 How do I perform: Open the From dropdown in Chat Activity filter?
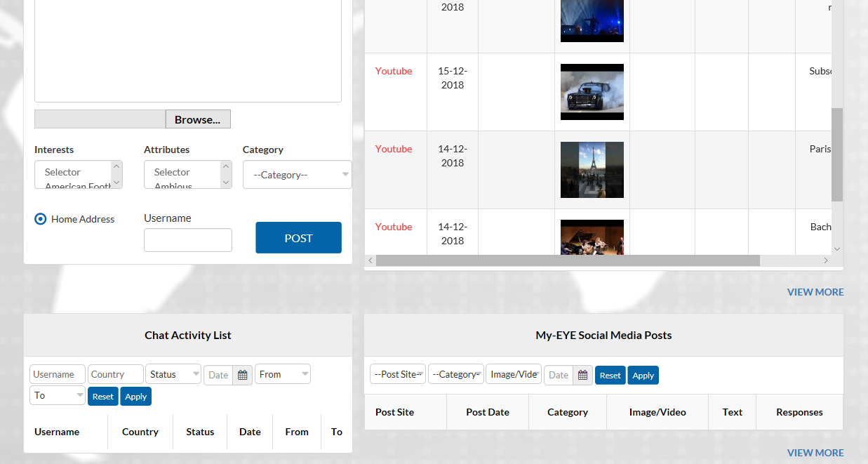tap(283, 374)
